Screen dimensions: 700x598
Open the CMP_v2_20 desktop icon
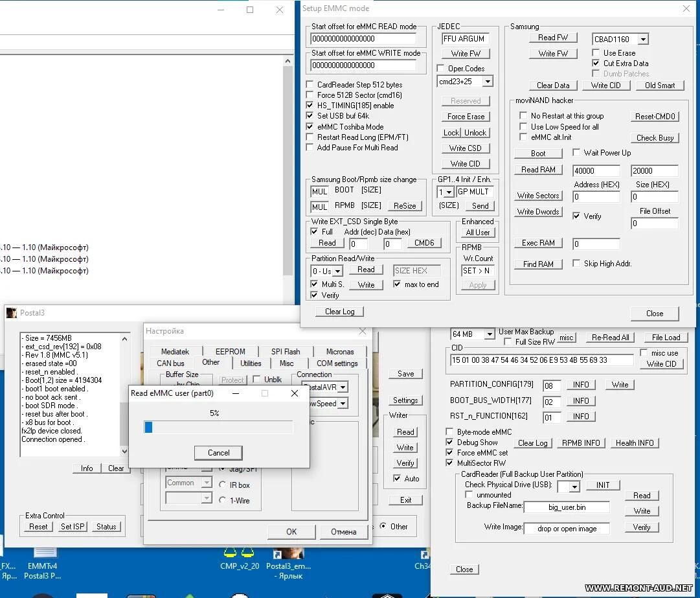tap(240, 559)
